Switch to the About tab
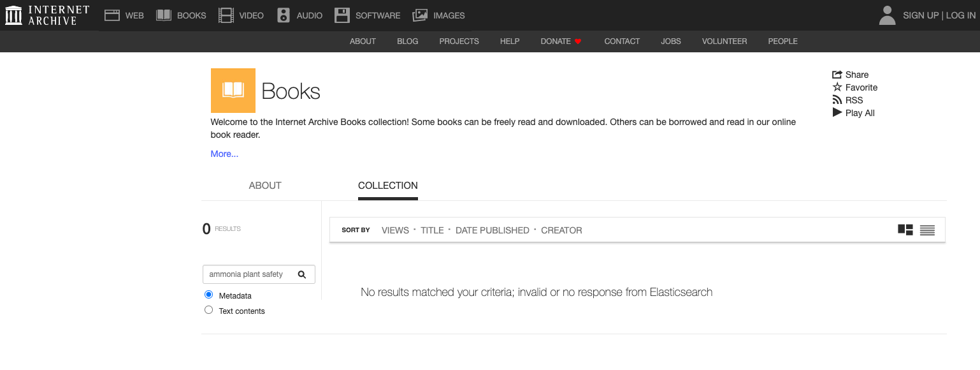The width and height of the screenshot is (980, 370). pyautogui.click(x=265, y=186)
